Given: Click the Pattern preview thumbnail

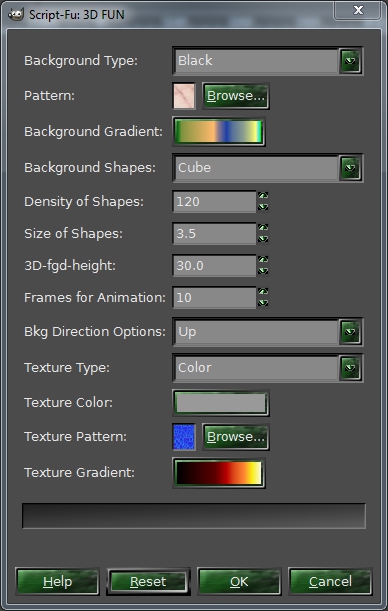Looking at the screenshot, I should tap(184, 96).
